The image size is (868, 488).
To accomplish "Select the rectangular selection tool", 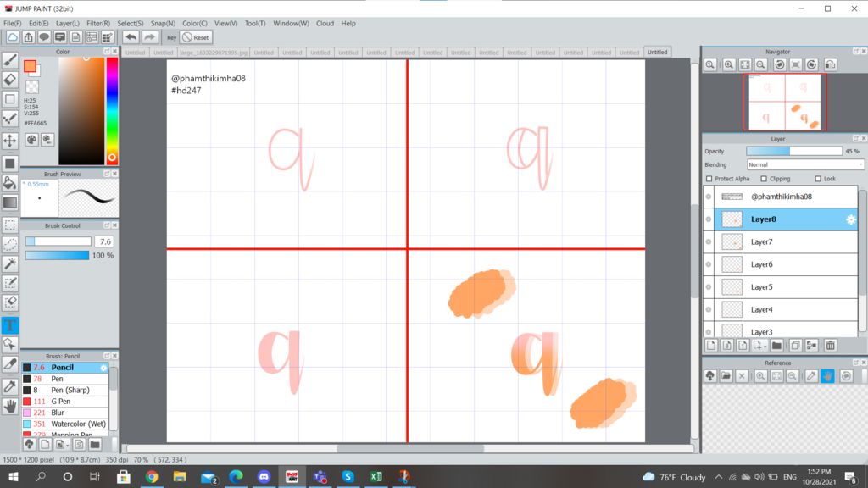I will (x=10, y=225).
